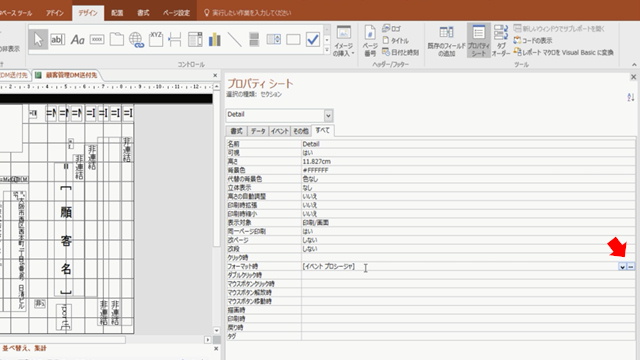Insert a rectangle control

[293, 40]
